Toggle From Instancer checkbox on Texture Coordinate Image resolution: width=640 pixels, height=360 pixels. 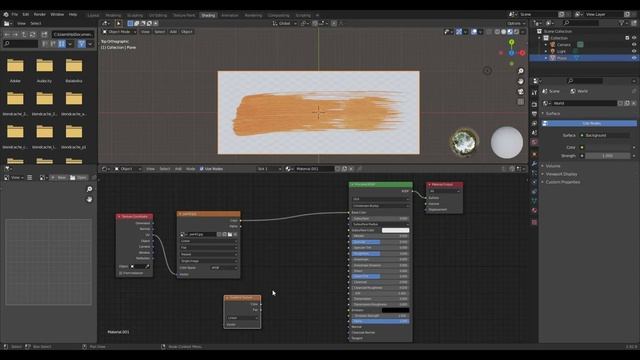121,273
